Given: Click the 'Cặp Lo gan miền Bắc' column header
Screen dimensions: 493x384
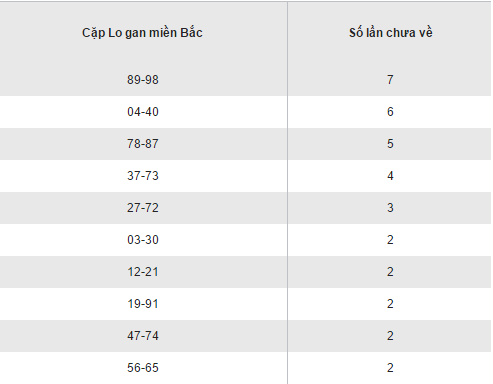Looking at the screenshot, I should (142, 33).
